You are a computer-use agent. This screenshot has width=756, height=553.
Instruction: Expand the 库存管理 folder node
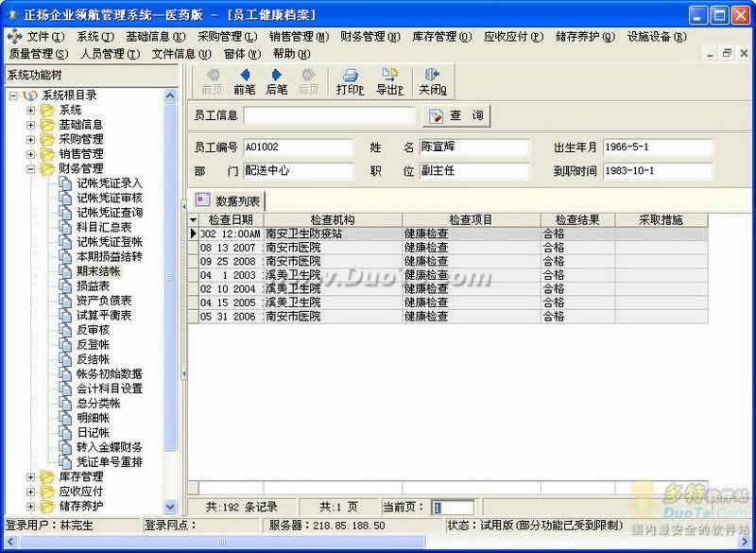coord(31,477)
